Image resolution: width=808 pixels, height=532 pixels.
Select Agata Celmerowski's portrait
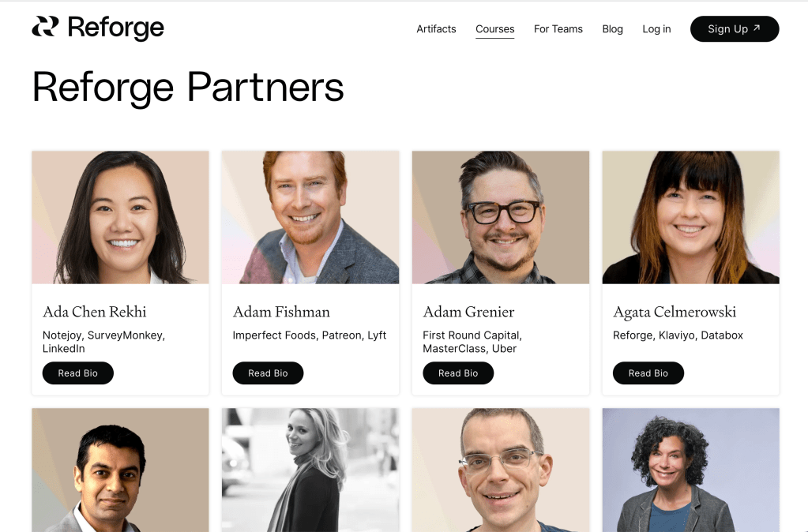[x=690, y=217]
